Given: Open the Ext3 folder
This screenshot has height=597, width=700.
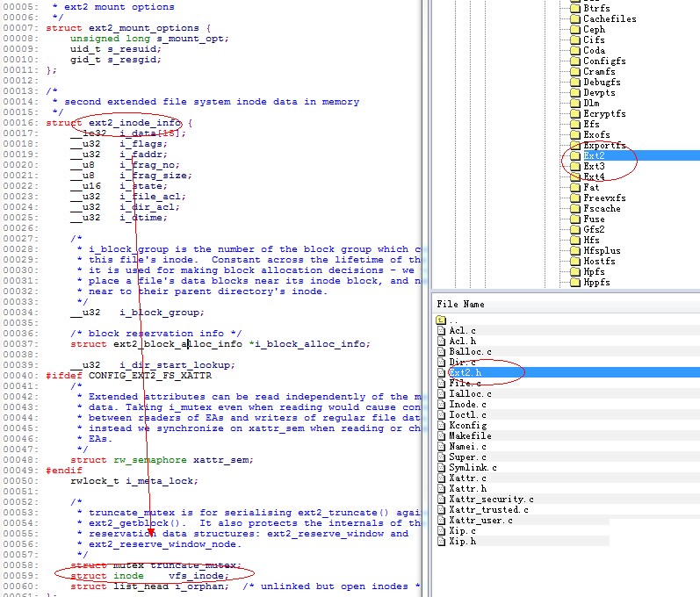Looking at the screenshot, I should (x=594, y=167).
